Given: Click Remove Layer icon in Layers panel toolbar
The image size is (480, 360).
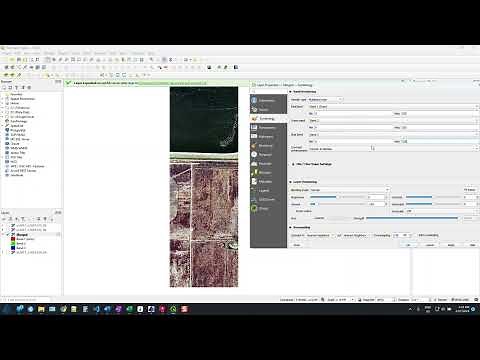Looking at the screenshot, I should (51, 219).
